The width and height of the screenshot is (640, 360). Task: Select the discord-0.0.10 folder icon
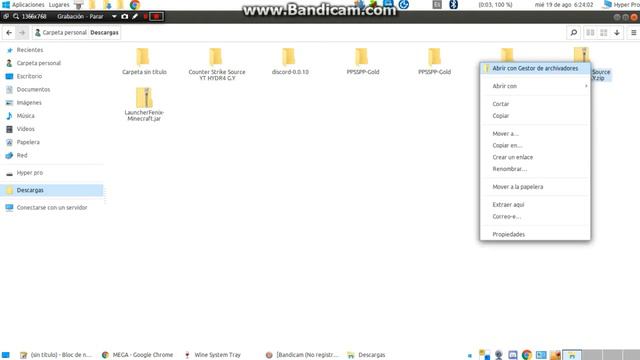pos(289,57)
